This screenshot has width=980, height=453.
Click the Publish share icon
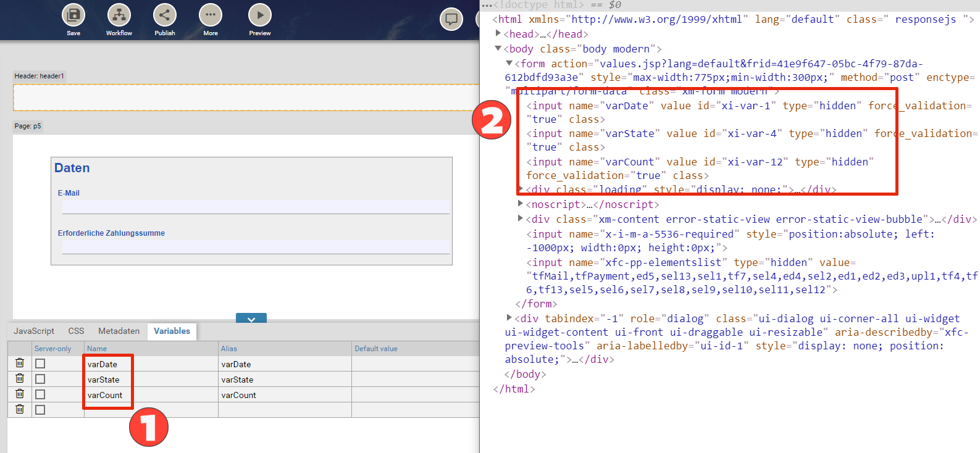165,15
